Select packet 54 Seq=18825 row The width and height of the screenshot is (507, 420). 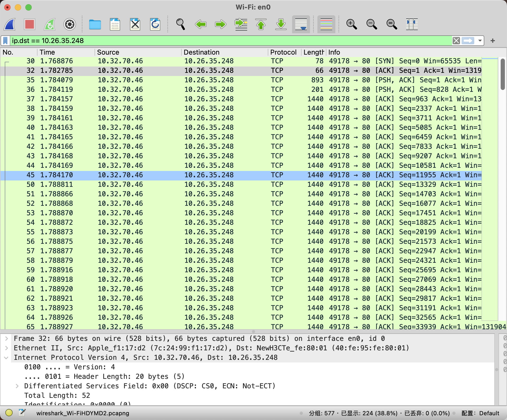pyautogui.click(x=241, y=222)
